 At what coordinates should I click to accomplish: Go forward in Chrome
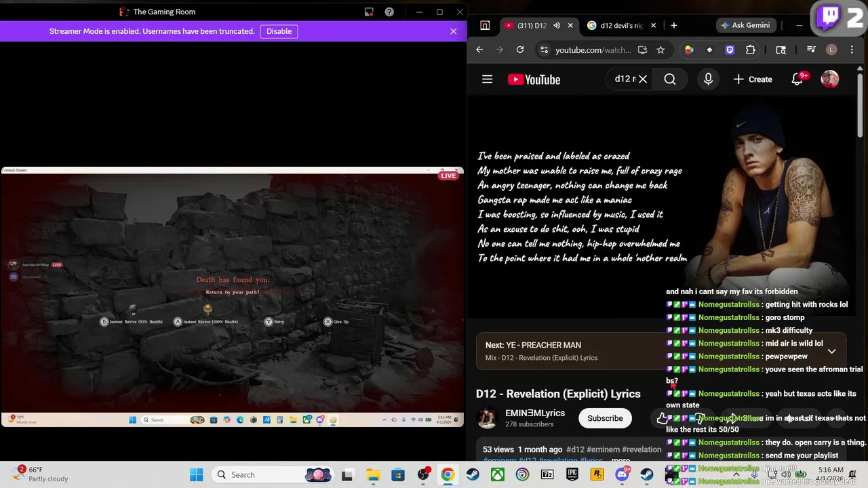(x=500, y=49)
